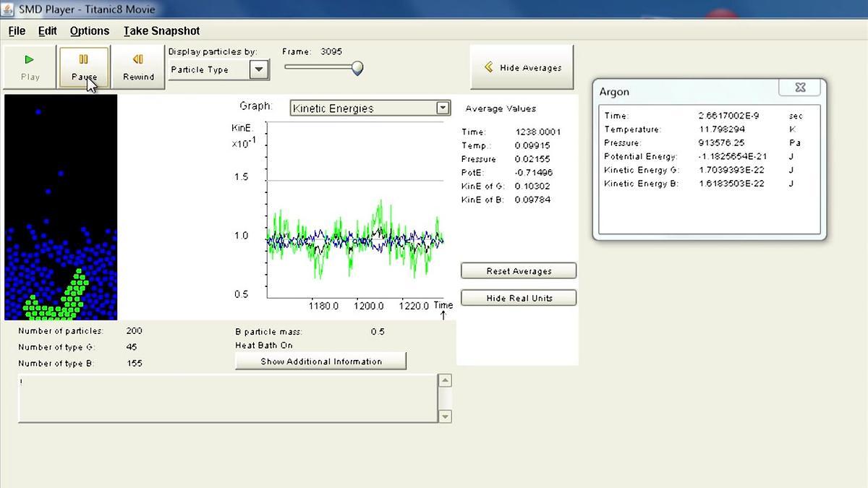
Task: Close the Argon info window
Action: tap(800, 87)
